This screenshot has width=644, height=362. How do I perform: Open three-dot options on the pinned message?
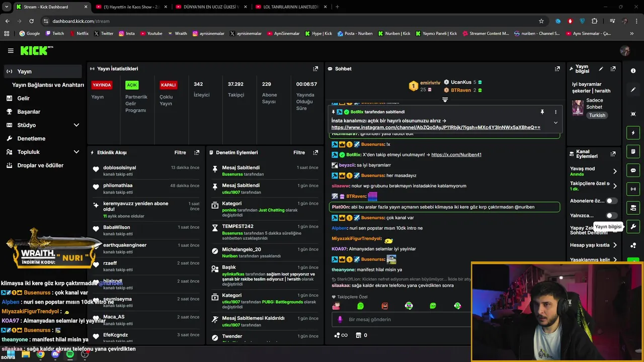(x=555, y=112)
